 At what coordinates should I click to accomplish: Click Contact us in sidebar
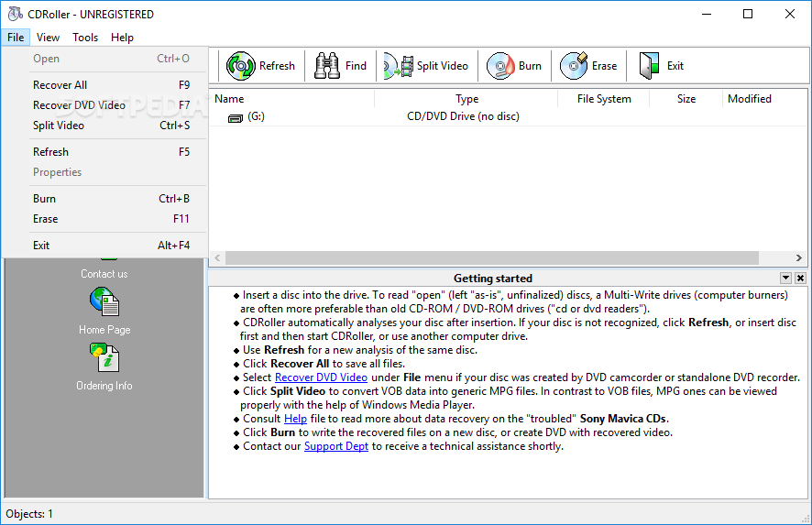click(104, 274)
